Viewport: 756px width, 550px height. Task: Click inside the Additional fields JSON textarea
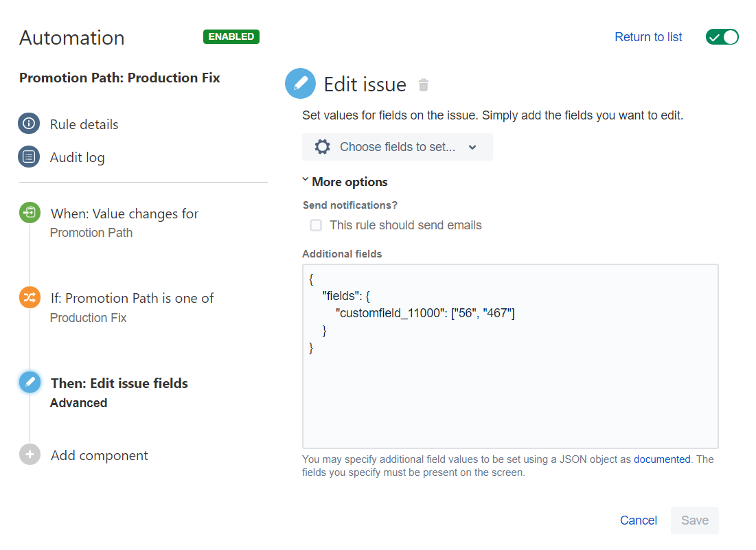pyautogui.click(x=509, y=391)
